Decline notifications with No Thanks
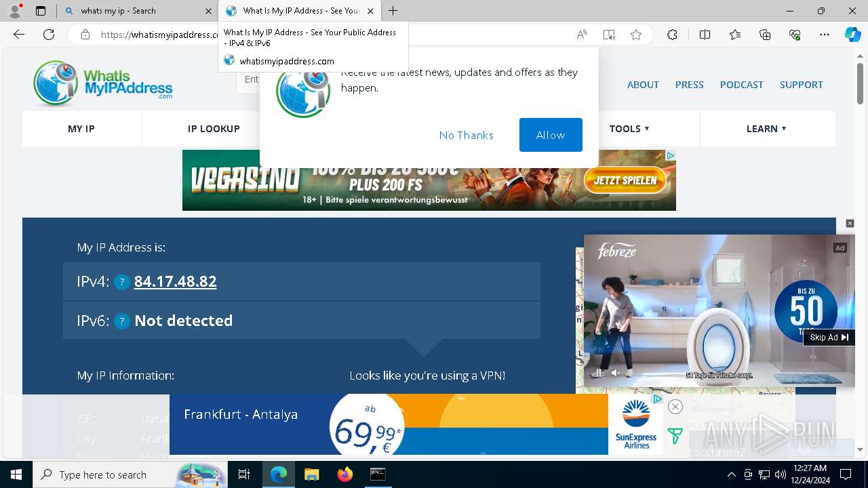Image resolution: width=868 pixels, height=488 pixels. [467, 135]
